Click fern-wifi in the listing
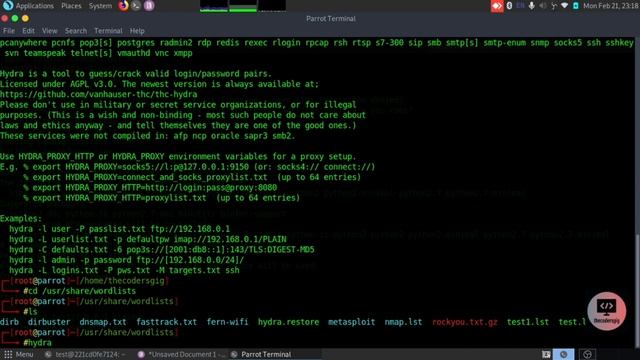This screenshot has height=360, width=640. pyautogui.click(x=227, y=322)
